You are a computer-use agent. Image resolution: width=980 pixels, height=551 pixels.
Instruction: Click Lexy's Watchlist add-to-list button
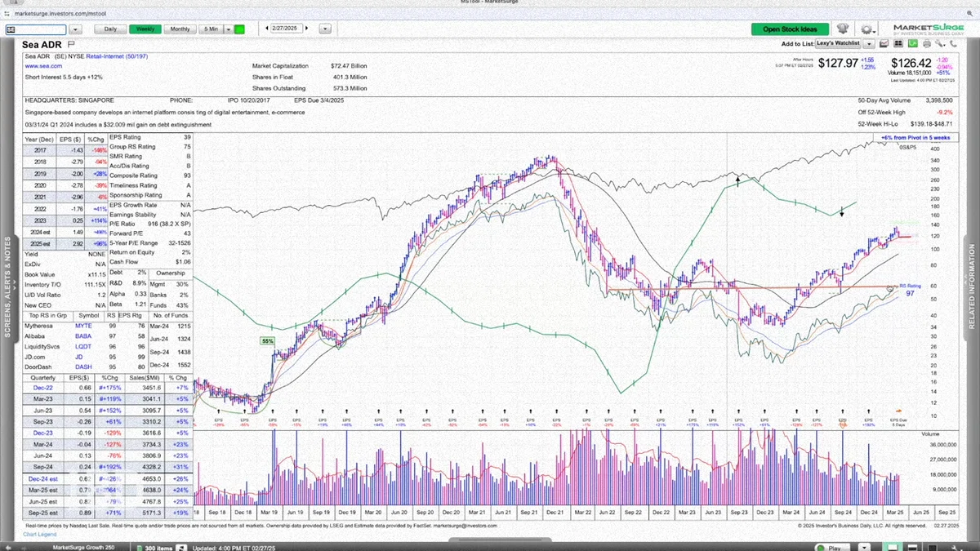[839, 43]
